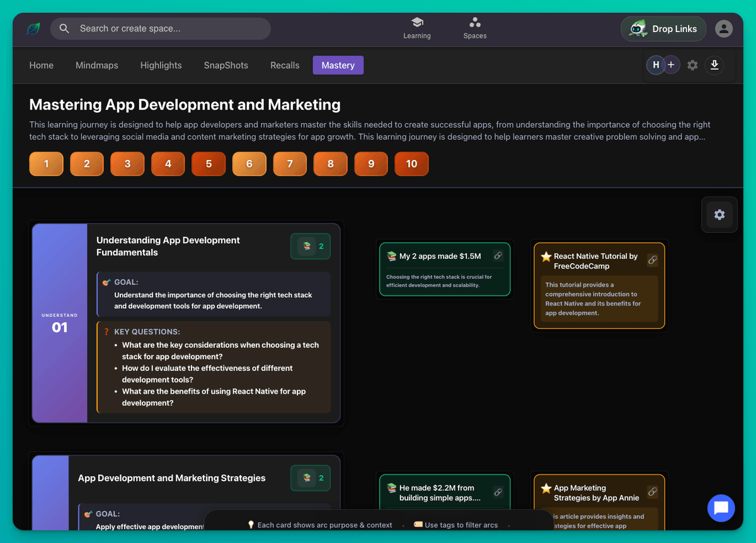Viewport: 756px width, 543px height.
Task: Expand resource count badge on Understanding App Development
Action: [310, 246]
